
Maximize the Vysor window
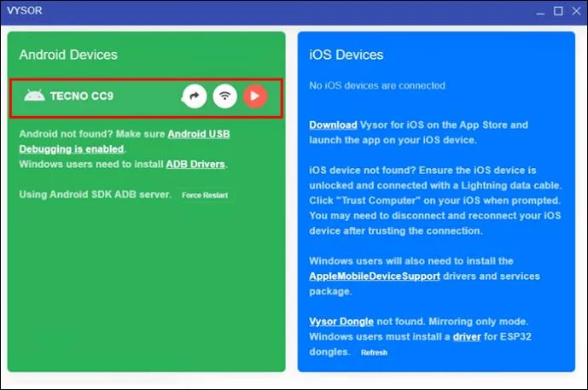tap(558, 11)
